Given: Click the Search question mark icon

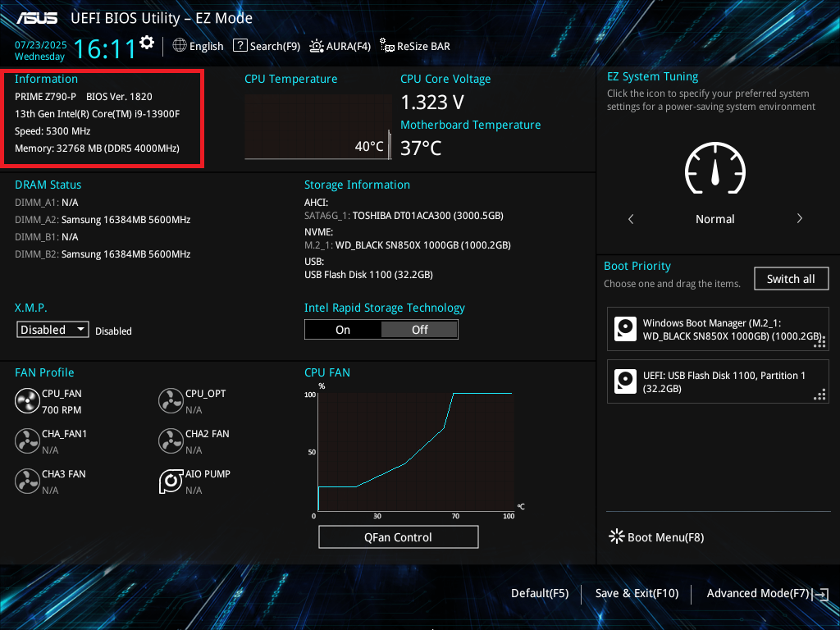Looking at the screenshot, I should tap(240, 46).
